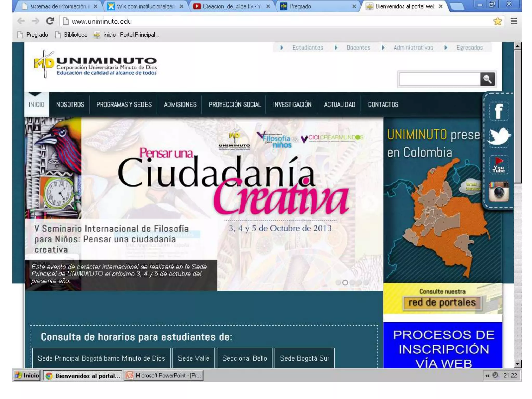This screenshot has height=399, width=532.
Task: Show hidden system tray icons chevron
Action: click(487, 375)
